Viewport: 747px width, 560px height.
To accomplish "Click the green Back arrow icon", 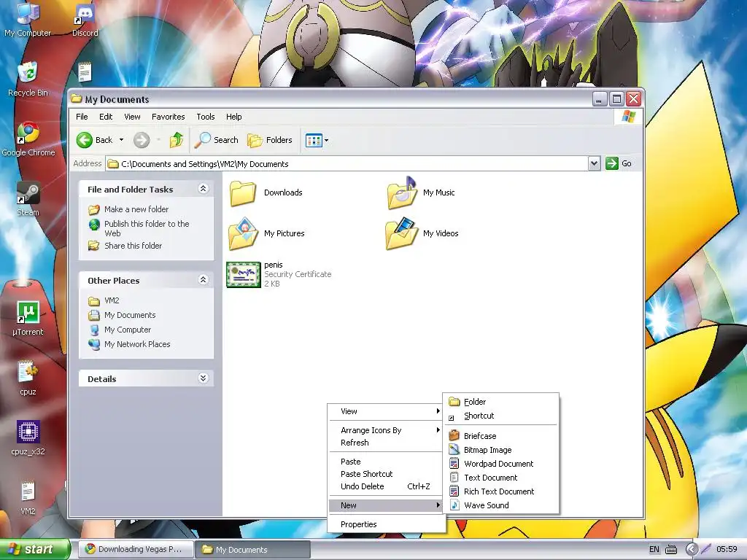I will [x=85, y=140].
